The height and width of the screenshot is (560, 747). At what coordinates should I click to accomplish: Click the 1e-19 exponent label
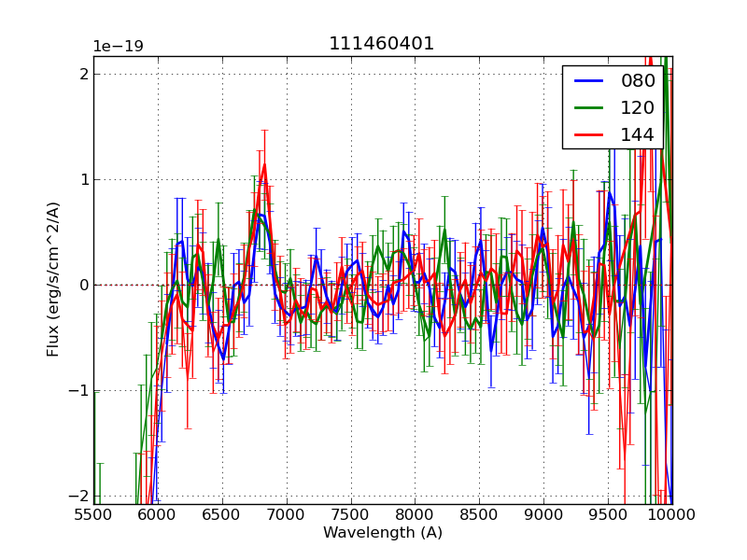[118, 47]
